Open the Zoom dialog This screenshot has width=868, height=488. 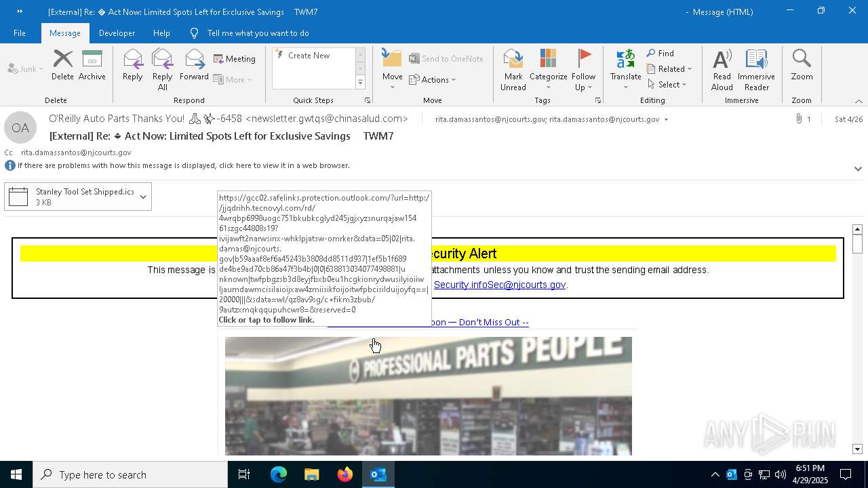point(802,65)
